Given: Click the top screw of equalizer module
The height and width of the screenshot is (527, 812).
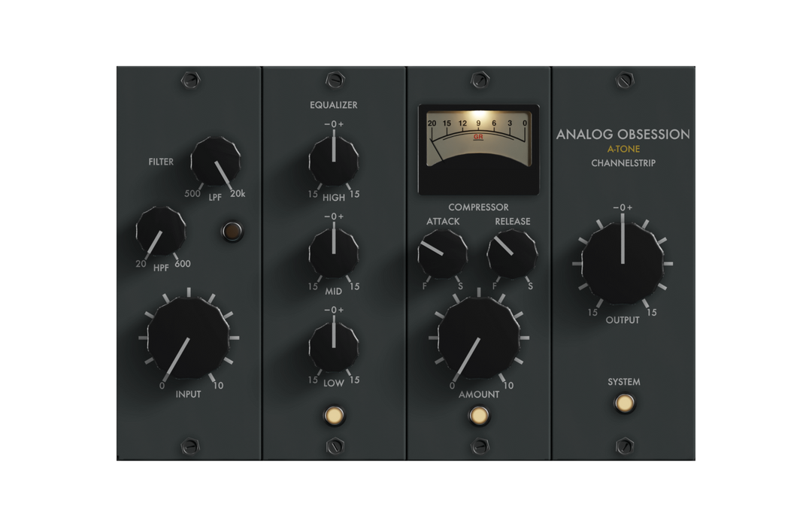Looking at the screenshot, I should (335, 80).
